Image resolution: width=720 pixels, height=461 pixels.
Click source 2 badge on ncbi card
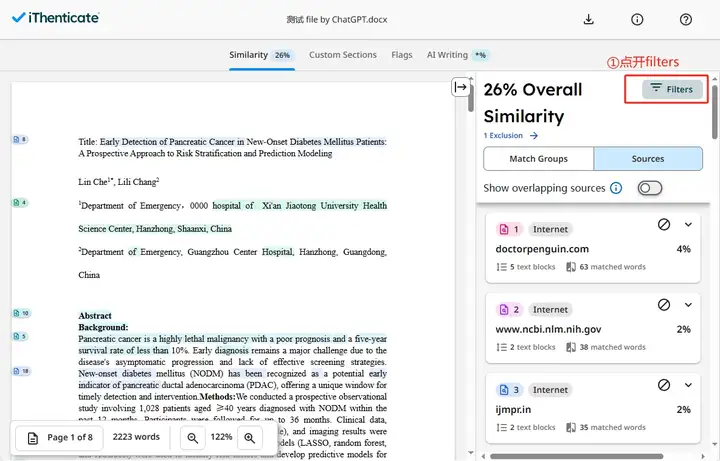pyautogui.click(x=510, y=309)
